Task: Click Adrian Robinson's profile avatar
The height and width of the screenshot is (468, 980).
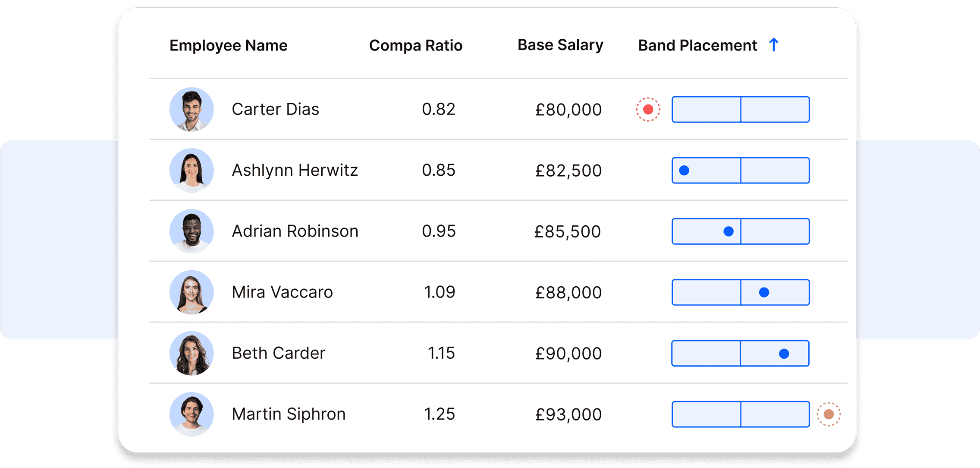Action: tap(192, 231)
